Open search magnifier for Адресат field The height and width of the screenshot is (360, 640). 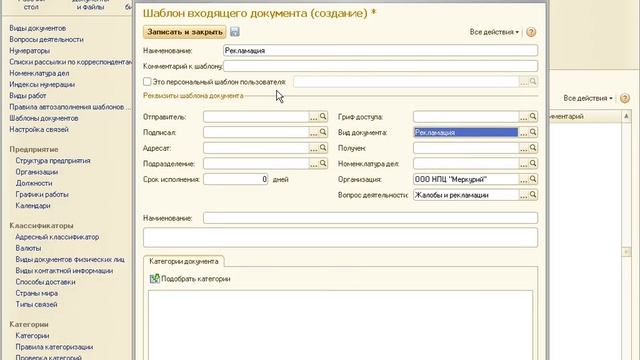[323, 148]
